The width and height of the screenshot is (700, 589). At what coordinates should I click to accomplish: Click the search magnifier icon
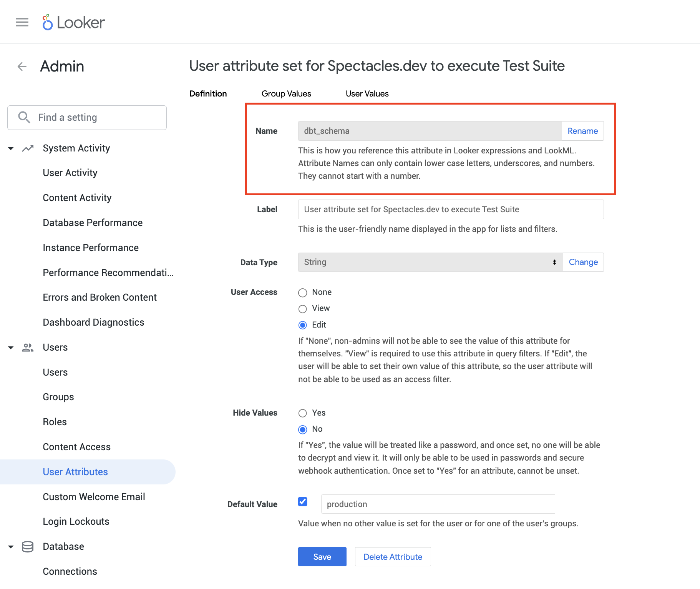click(24, 117)
